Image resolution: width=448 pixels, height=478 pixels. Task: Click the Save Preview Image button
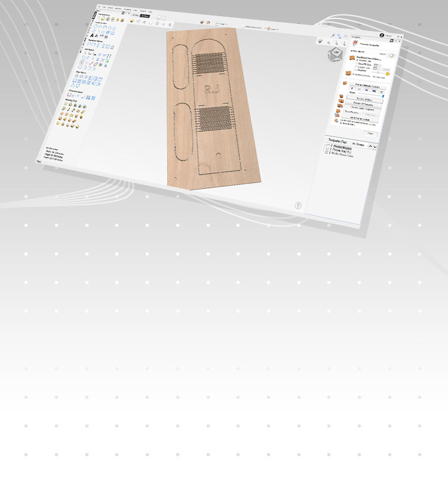point(360,119)
